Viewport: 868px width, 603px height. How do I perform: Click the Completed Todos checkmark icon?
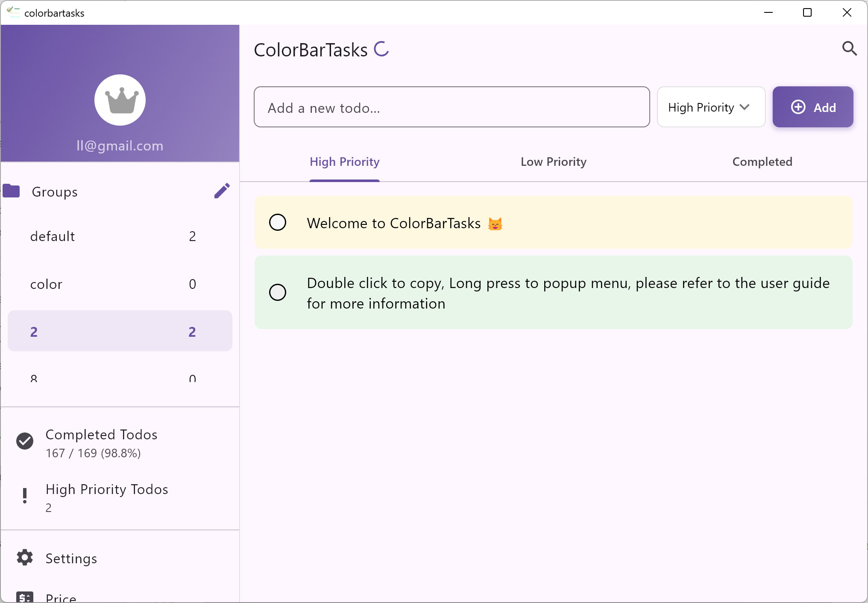click(x=25, y=441)
